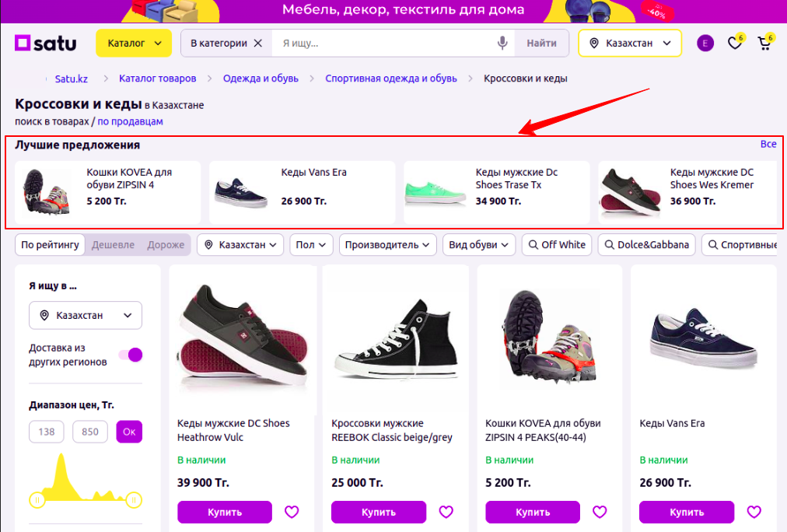Screen dimensions: 787x532
Task: Focus the maximum price field showing 850
Action: (x=90, y=432)
